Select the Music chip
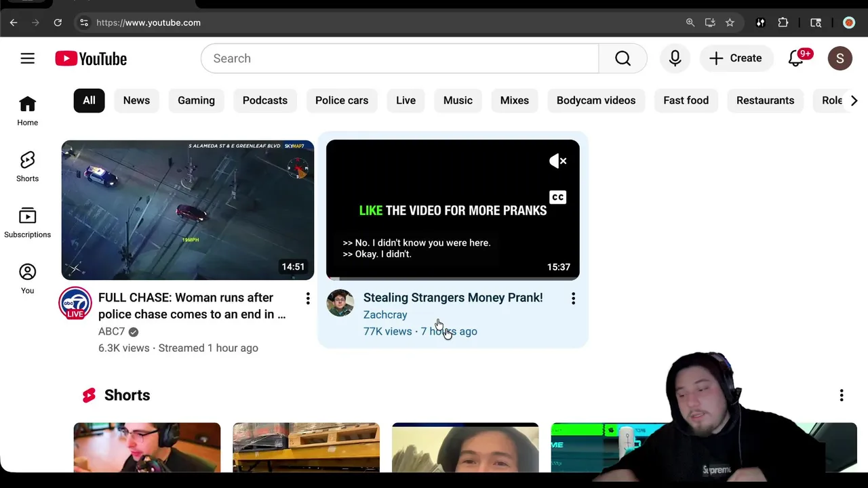Viewport: 868px width, 488px height. point(458,100)
